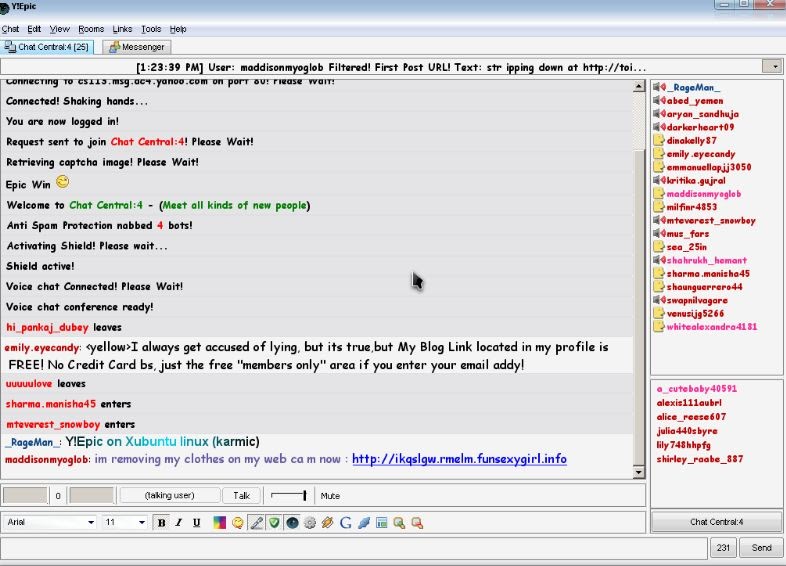
Task: Click the left voice level meter box
Action: click(25, 495)
